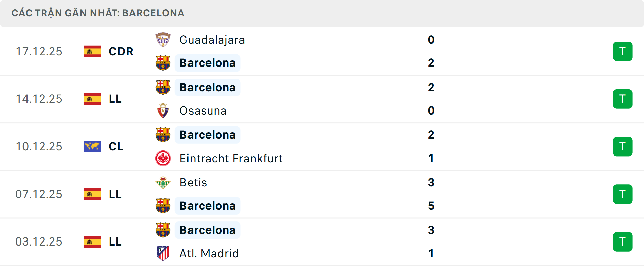Click the Guadalajara club logo
The image size is (644, 266).
pyautogui.click(x=163, y=39)
